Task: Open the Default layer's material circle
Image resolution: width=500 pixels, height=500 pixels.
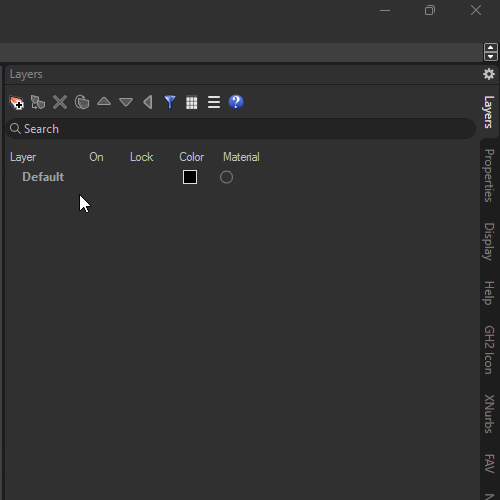Action: [226, 177]
